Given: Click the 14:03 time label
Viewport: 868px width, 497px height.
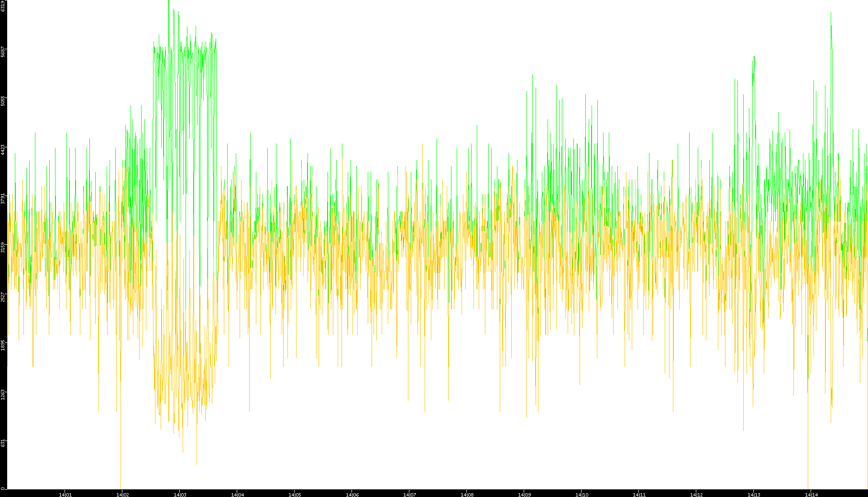Looking at the screenshot, I should coord(180,494).
